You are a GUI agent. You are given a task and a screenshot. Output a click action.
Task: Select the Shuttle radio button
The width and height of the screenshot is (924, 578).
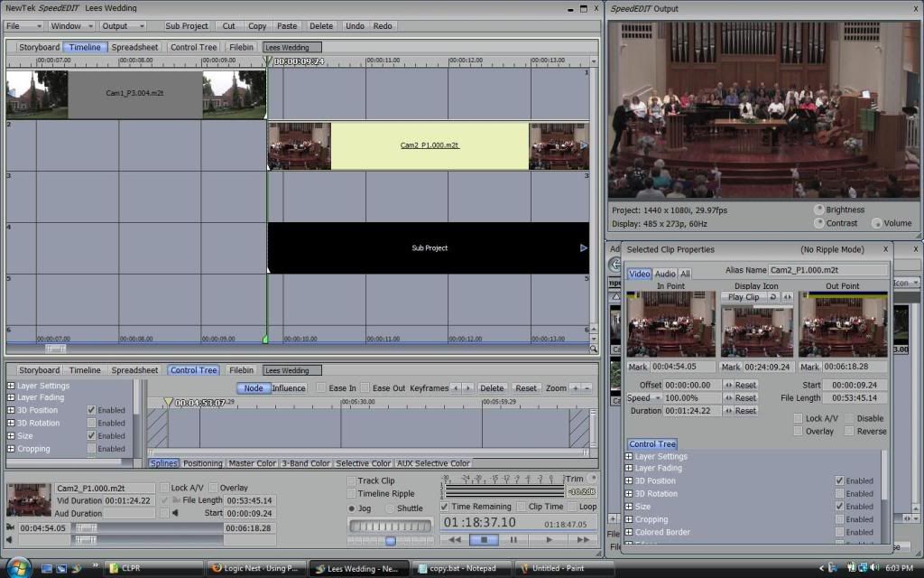[390, 508]
